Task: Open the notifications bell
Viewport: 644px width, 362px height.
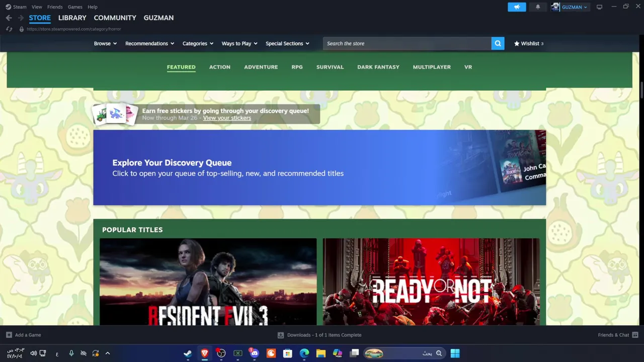Action: (x=538, y=7)
